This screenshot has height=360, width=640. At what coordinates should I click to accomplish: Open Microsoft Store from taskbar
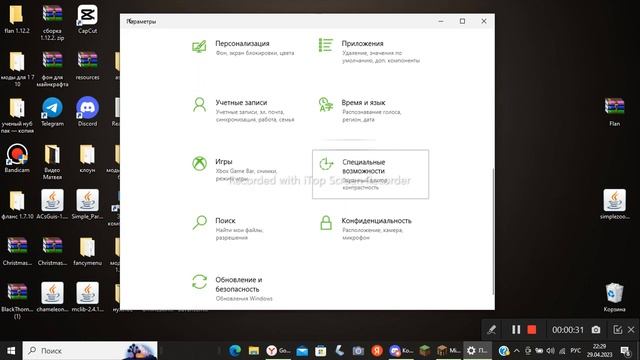click(x=321, y=351)
